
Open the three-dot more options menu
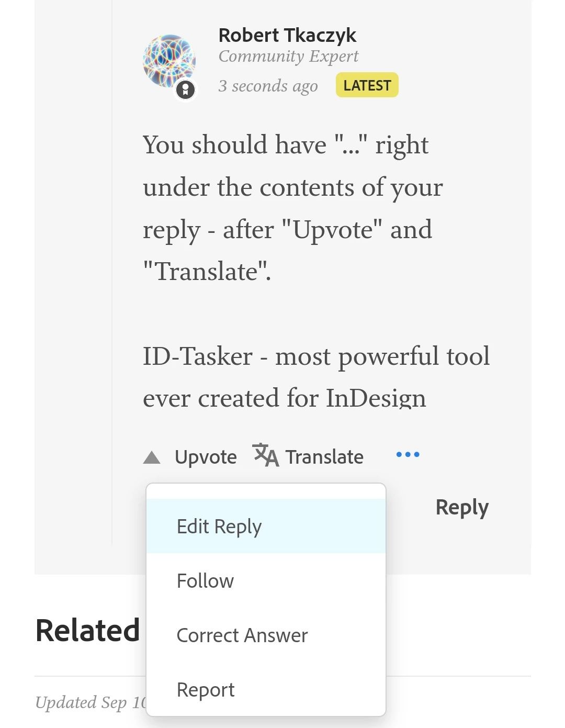pyautogui.click(x=408, y=454)
